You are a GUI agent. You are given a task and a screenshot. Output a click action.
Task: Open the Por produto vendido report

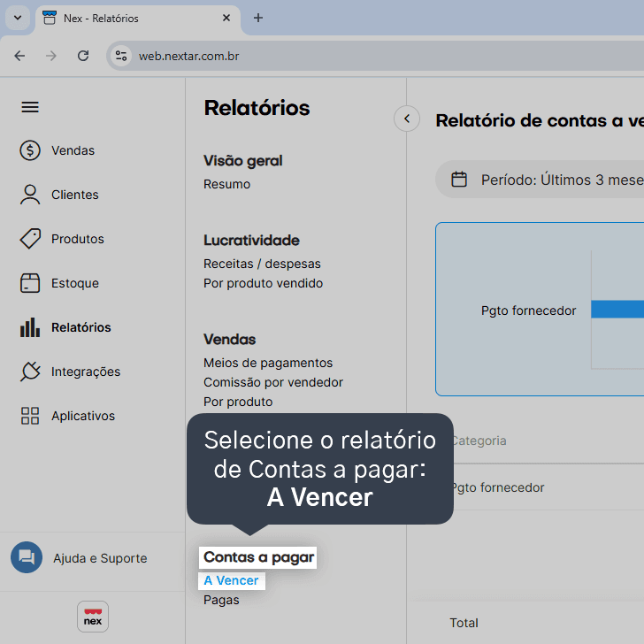click(x=264, y=283)
